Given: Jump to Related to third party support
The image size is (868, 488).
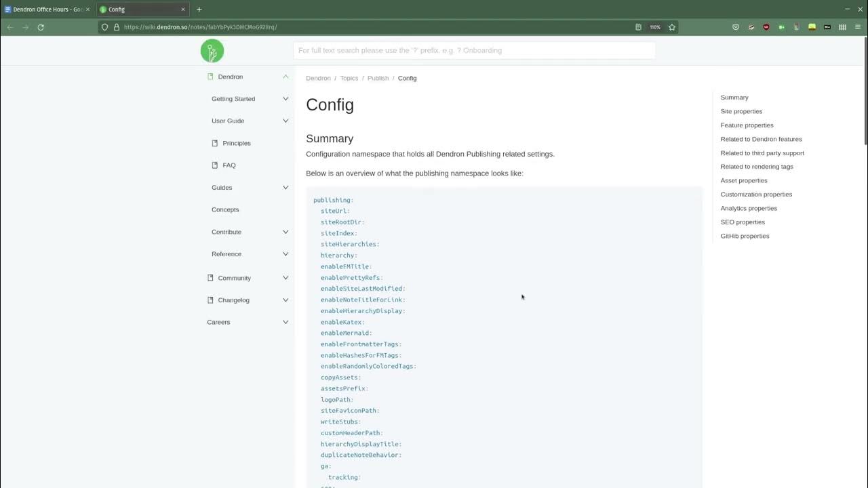Looking at the screenshot, I should (x=762, y=153).
